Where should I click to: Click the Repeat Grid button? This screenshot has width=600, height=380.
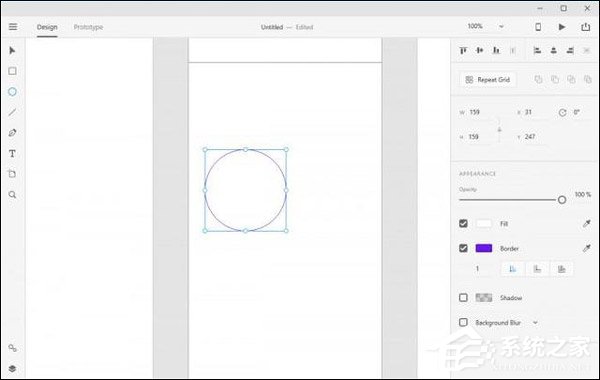488,80
